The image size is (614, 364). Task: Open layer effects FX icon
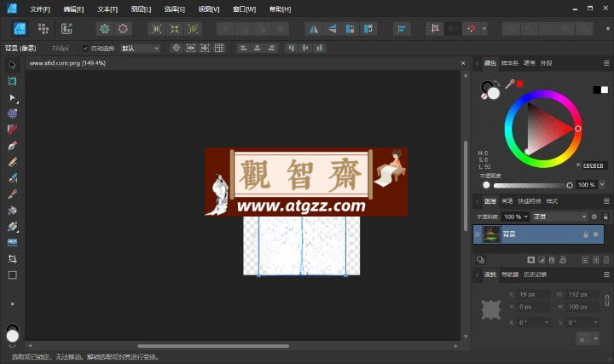pyautogui.click(x=552, y=260)
